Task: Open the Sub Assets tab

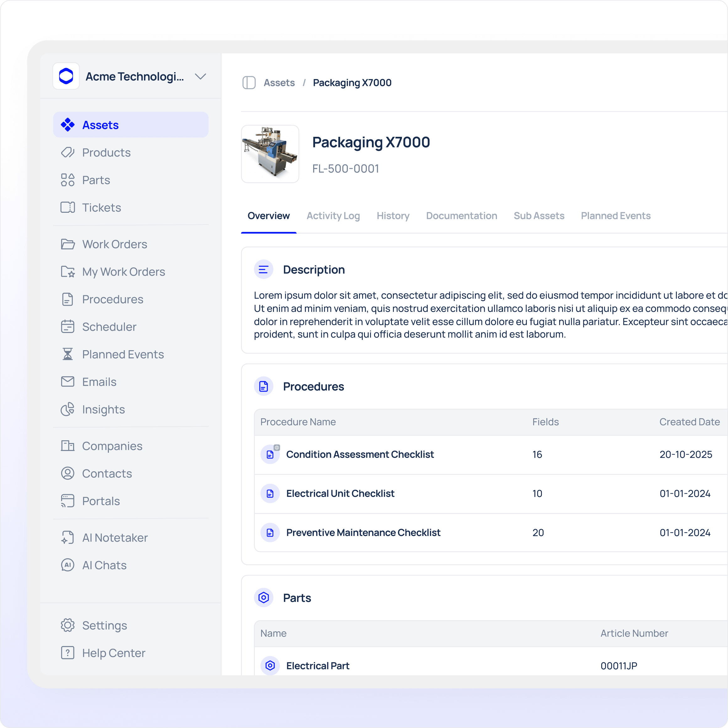Action: (539, 216)
